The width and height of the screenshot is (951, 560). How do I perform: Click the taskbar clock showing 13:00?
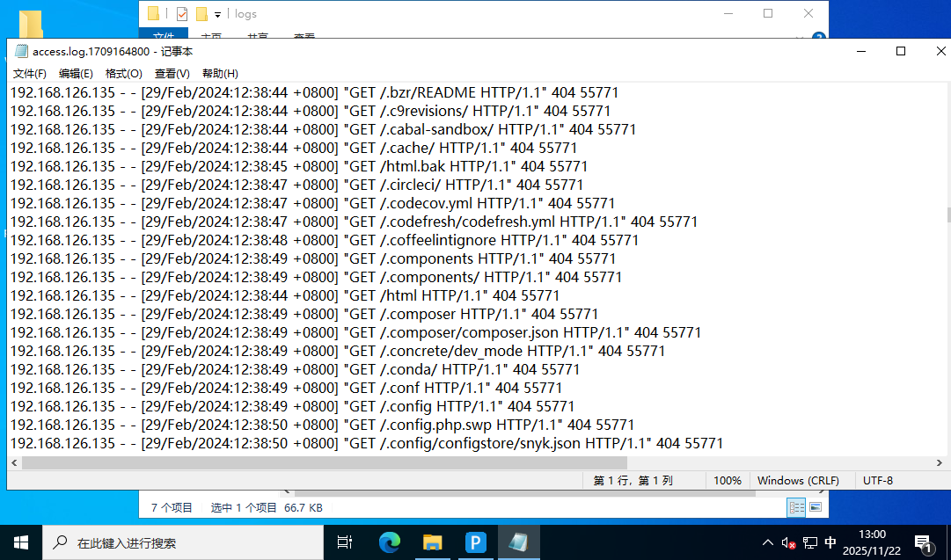[872, 542]
